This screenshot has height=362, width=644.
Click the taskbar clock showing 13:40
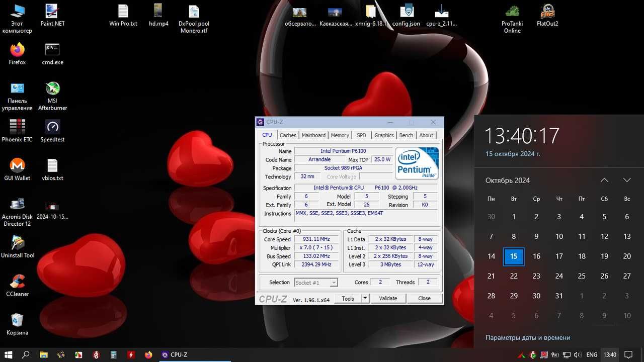point(610,355)
